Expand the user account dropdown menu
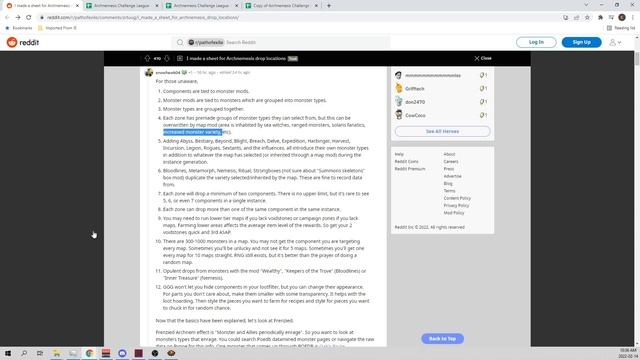The image size is (640, 360). (x=615, y=42)
